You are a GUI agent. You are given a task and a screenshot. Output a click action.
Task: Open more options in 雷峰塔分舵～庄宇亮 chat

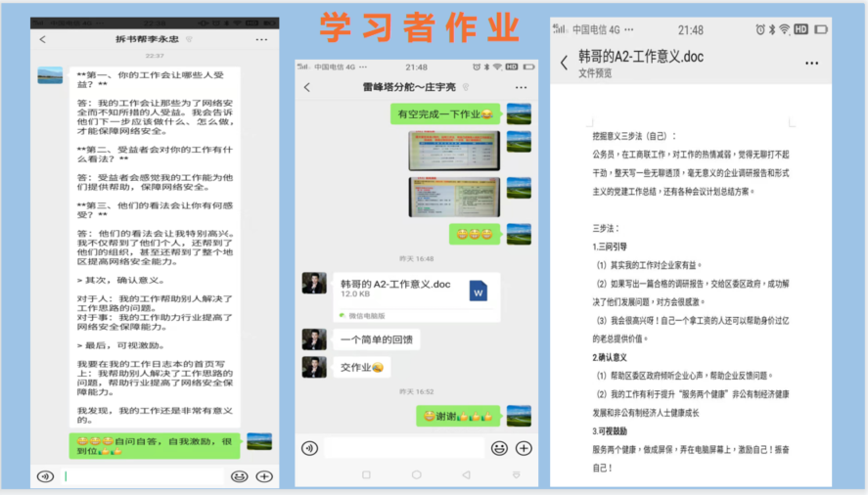(x=521, y=87)
